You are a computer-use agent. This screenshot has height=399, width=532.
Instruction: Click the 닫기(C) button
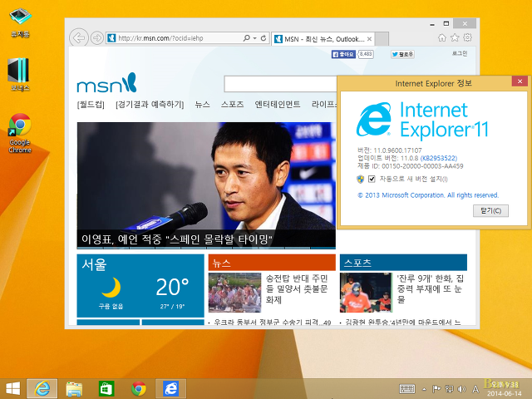coord(490,210)
